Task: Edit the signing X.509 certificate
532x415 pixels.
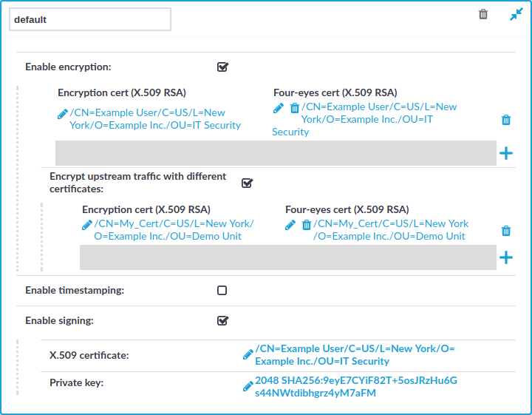Action: pos(248,354)
